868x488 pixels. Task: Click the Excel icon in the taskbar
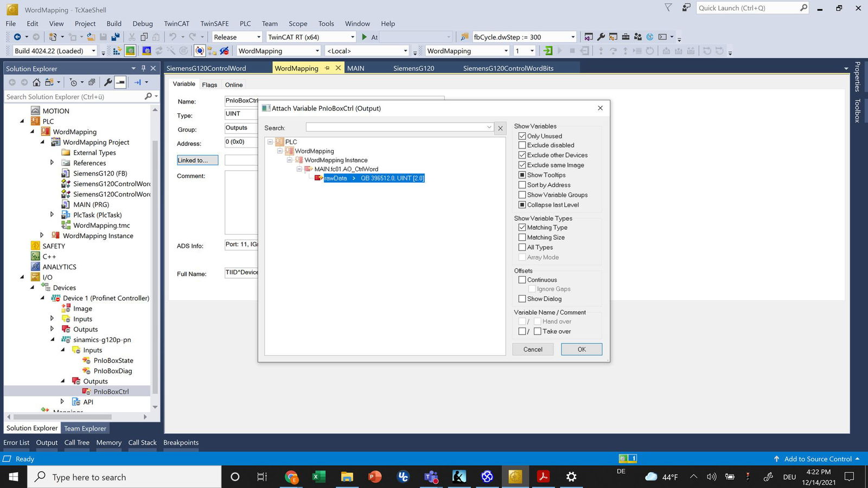tap(318, 477)
